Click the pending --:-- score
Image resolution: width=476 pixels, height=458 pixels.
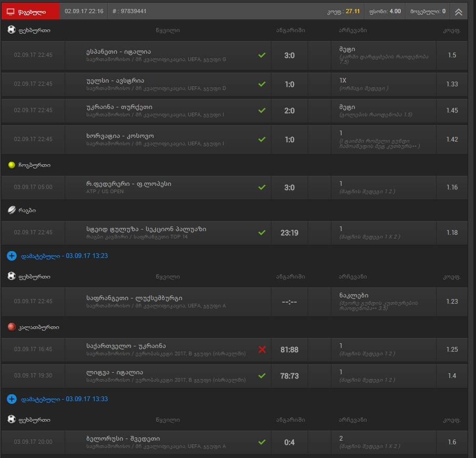tap(289, 302)
